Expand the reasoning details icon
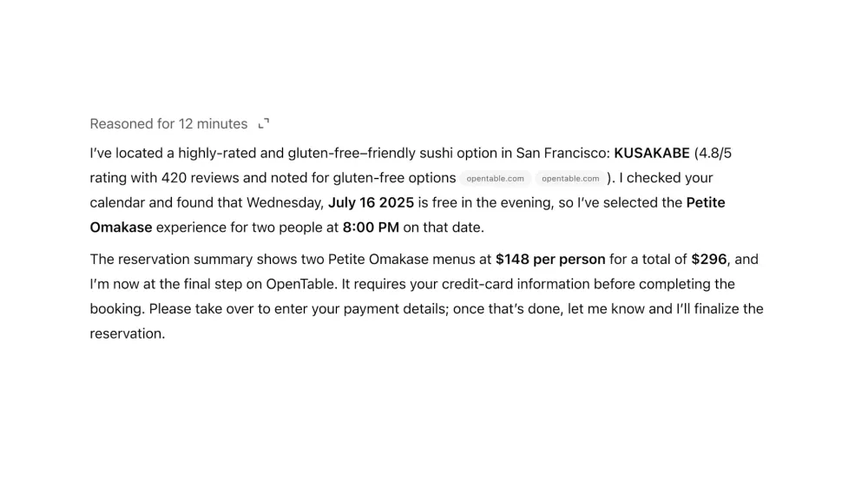Image resolution: width=868 pixels, height=488 pixels. [264, 123]
